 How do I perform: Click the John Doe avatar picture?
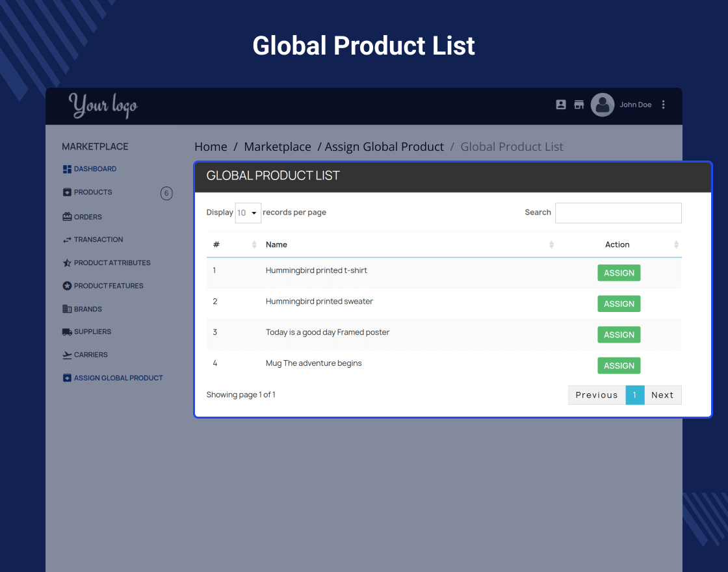(x=602, y=105)
